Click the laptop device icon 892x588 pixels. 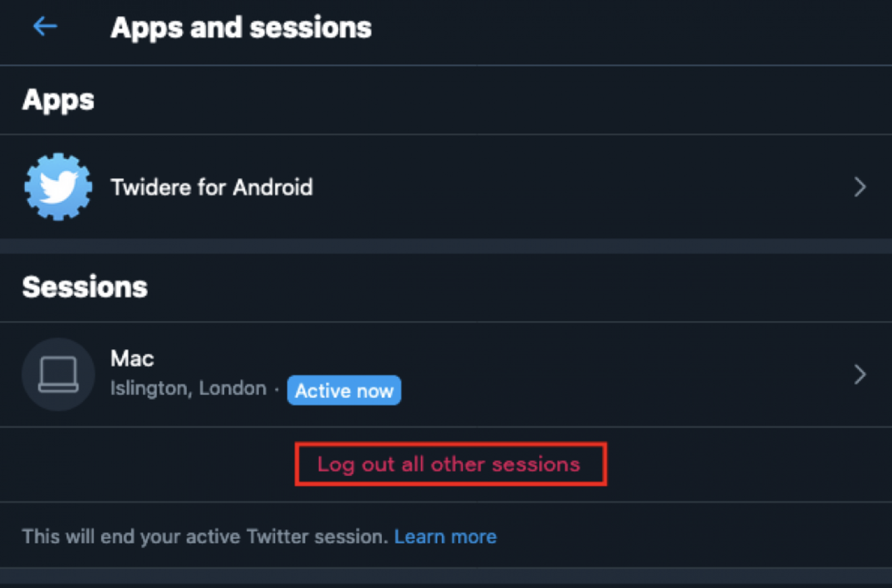click(58, 374)
